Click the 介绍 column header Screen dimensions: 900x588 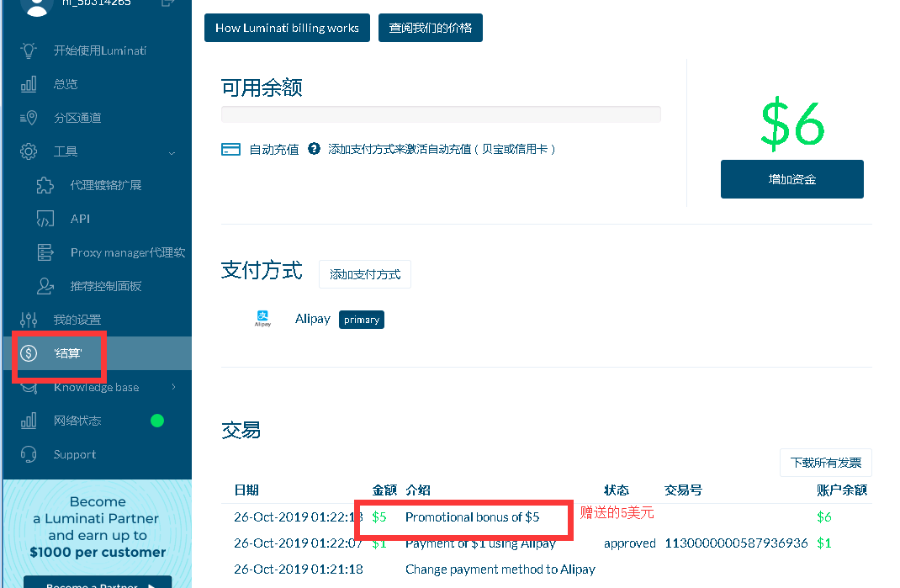pyautogui.click(x=418, y=490)
